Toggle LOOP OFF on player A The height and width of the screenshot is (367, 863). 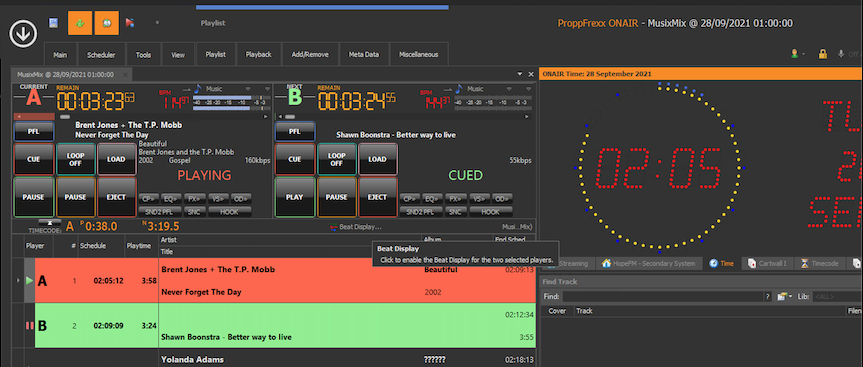click(75, 160)
